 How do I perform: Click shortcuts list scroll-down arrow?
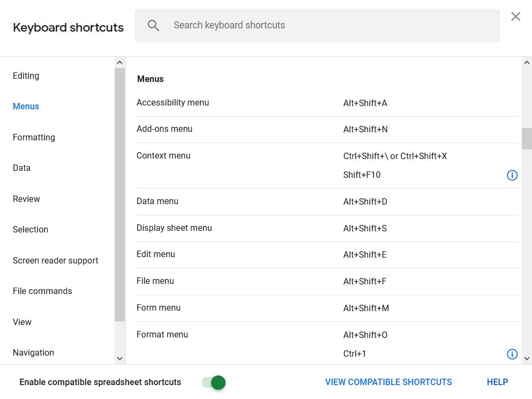(527, 358)
